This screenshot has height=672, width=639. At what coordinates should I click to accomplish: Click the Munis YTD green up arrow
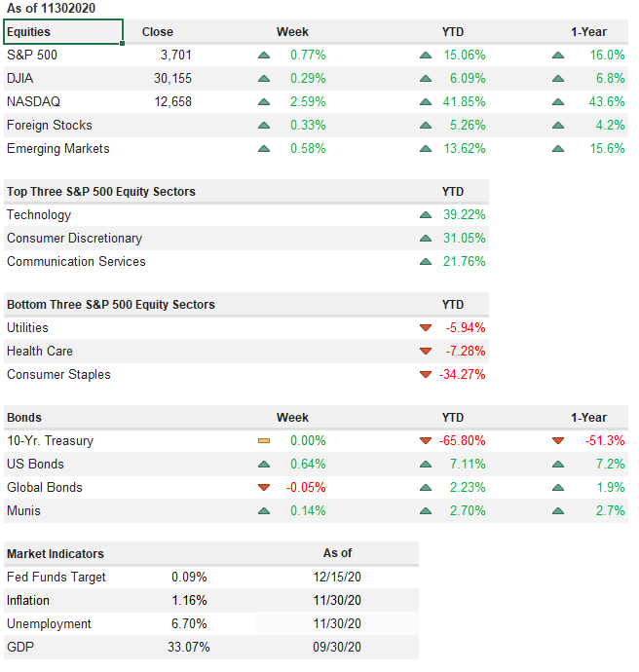tap(425, 511)
